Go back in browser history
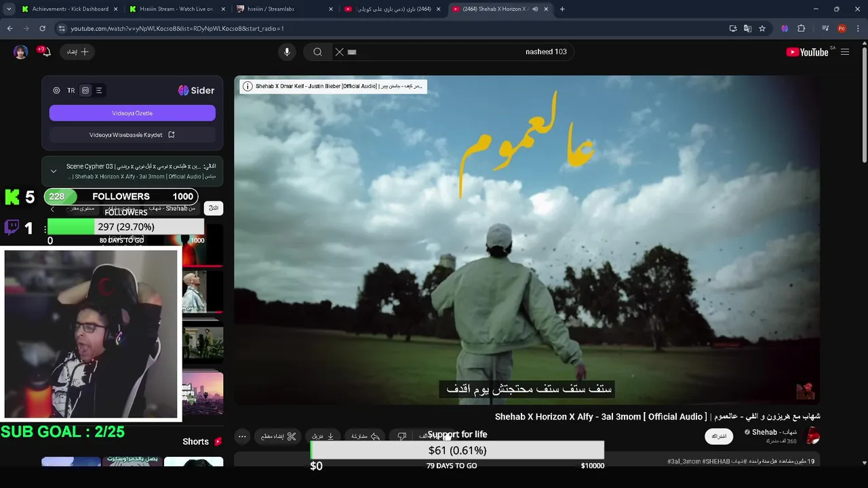 [x=9, y=28]
